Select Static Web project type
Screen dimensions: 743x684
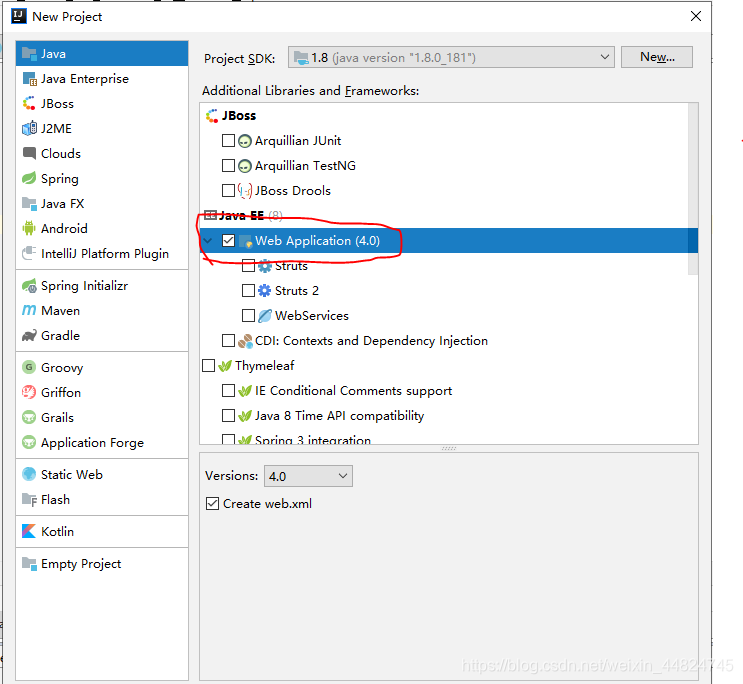[102, 474]
